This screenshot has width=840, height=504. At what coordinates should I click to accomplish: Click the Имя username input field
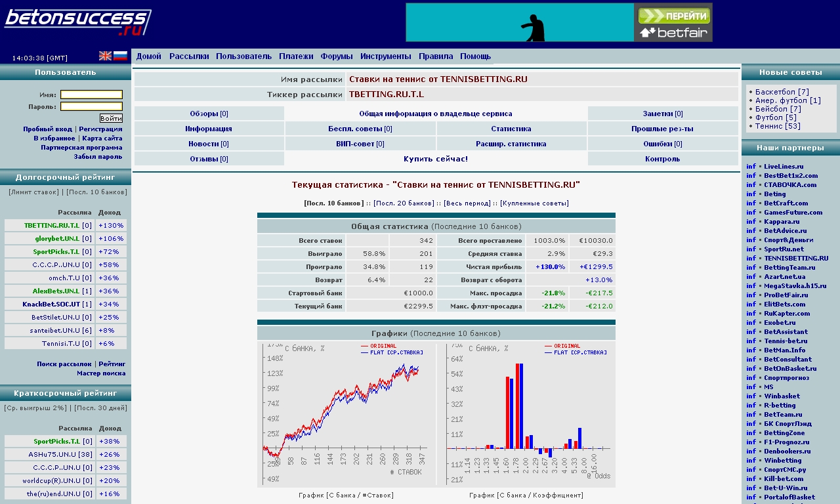click(x=91, y=94)
